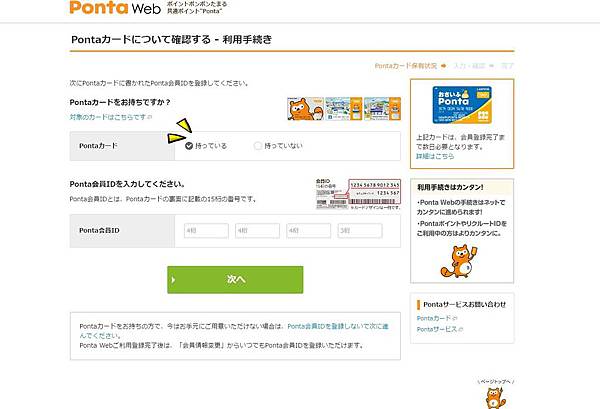The width and height of the screenshot is (600, 409).
Task: Click the arrow icon on the 次へ button
Action: tap(173, 280)
